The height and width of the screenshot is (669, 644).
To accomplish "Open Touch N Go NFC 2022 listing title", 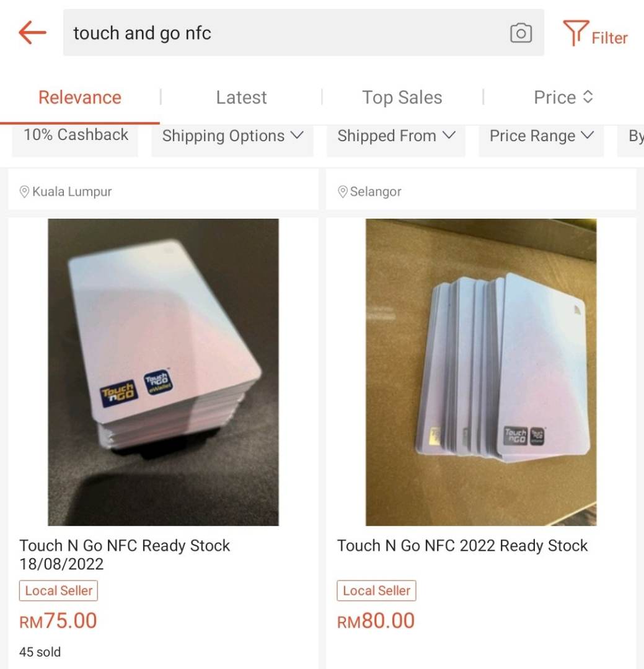I will (462, 546).
